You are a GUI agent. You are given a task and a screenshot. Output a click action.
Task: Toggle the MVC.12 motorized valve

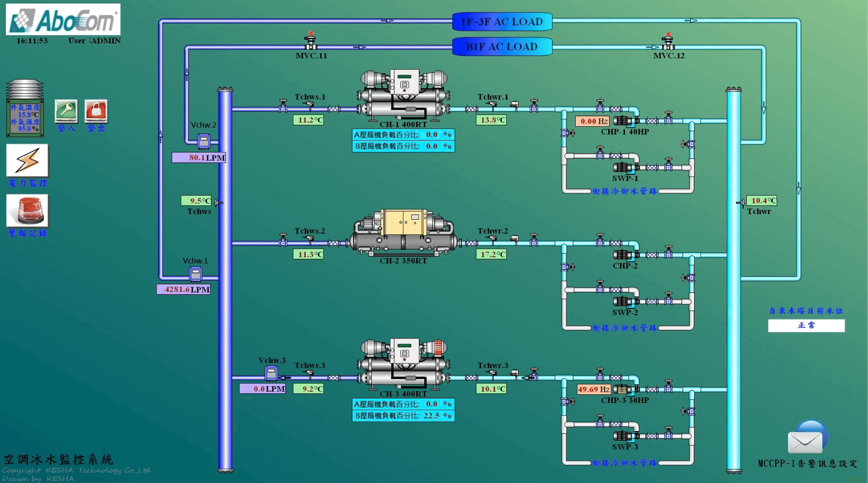668,41
